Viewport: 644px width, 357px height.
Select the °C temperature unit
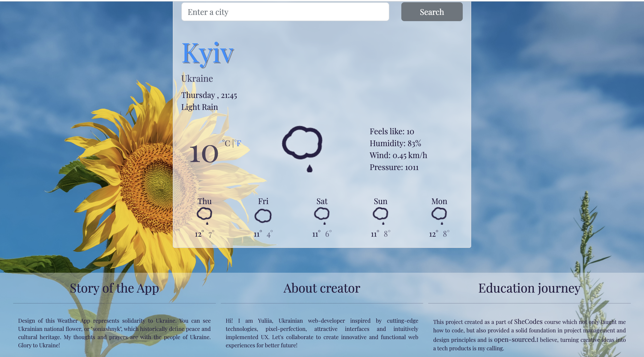click(226, 143)
